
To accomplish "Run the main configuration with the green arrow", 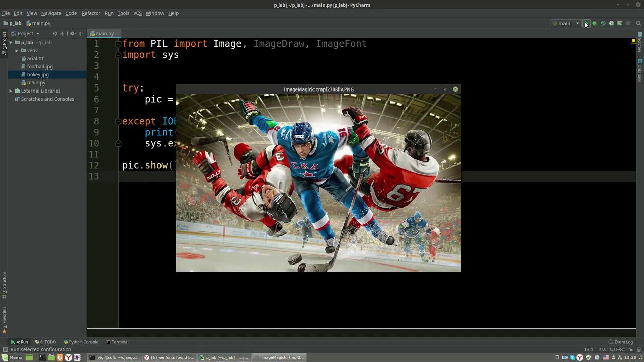I will [586, 24].
